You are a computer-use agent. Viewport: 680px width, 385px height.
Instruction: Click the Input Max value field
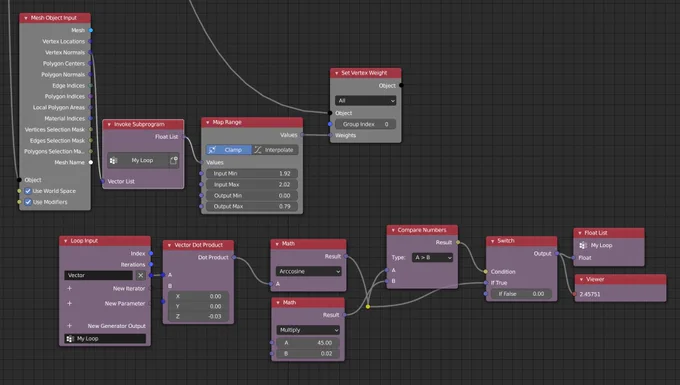[x=252, y=185]
